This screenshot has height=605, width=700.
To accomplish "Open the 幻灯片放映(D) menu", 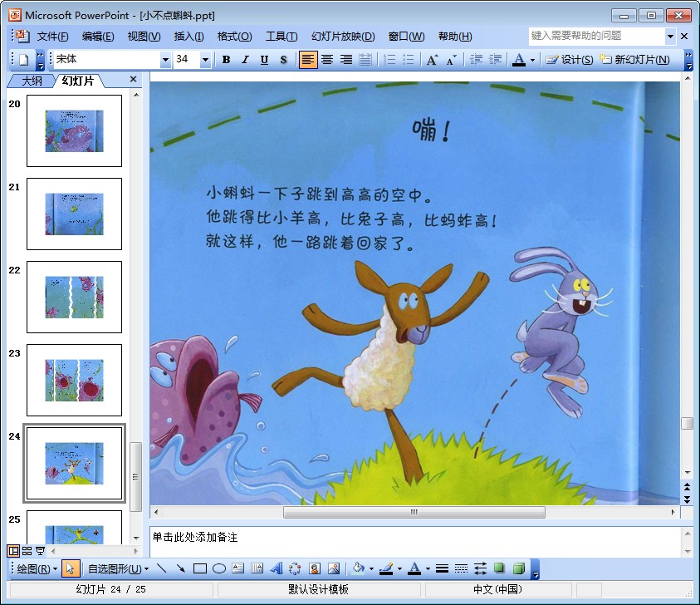I will pyautogui.click(x=343, y=37).
